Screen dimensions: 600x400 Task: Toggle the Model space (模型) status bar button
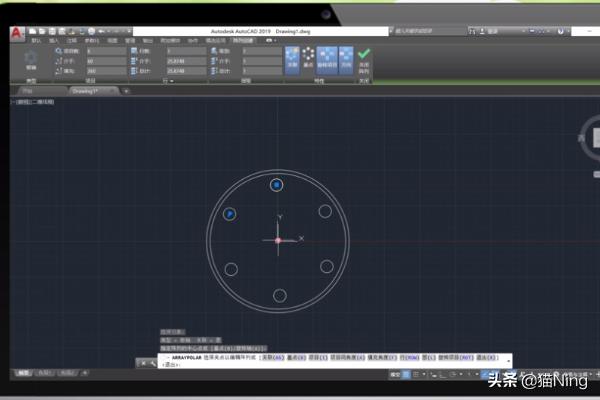[x=395, y=374]
